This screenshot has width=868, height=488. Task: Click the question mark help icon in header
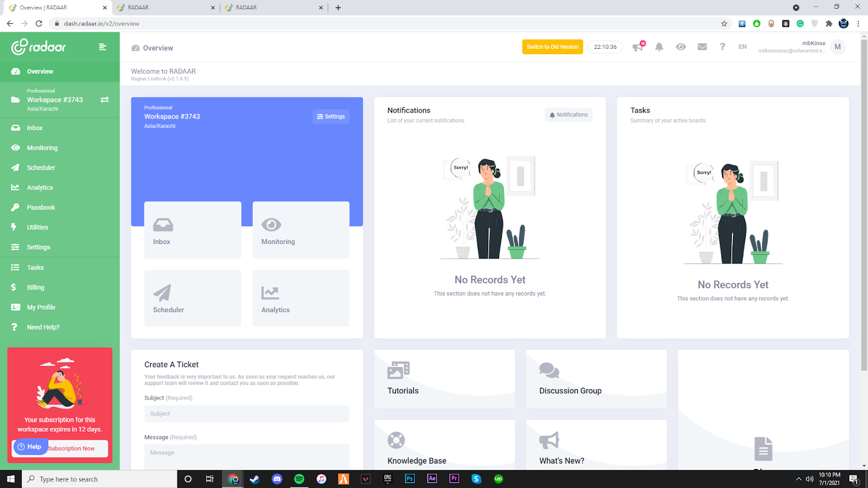tap(722, 47)
